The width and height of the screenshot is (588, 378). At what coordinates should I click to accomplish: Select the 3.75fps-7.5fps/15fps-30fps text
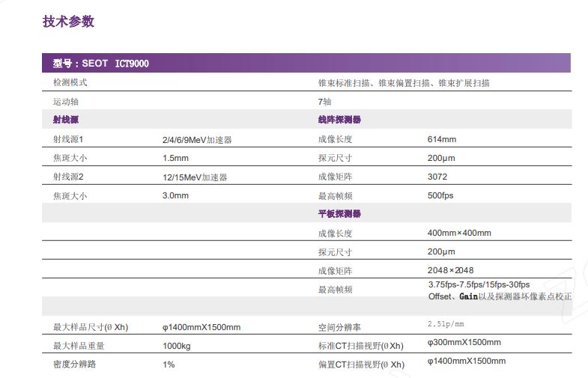coord(479,284)
